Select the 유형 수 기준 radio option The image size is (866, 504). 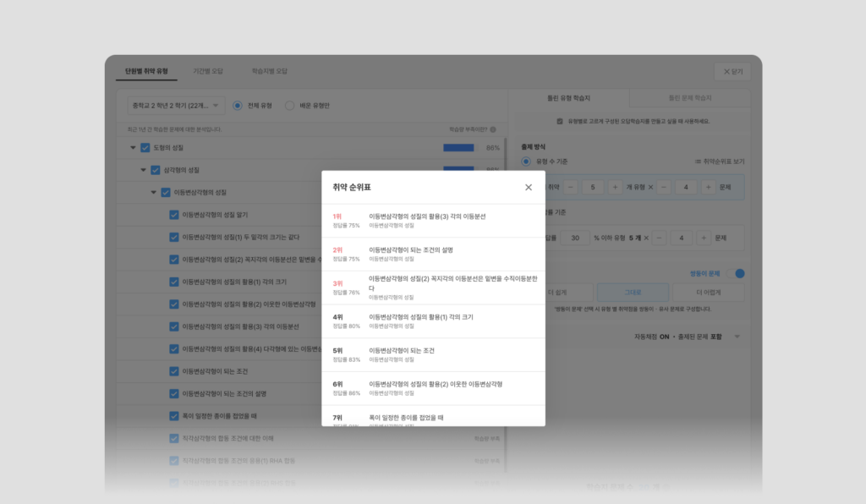pyautogui.click(x=526, y=162)
